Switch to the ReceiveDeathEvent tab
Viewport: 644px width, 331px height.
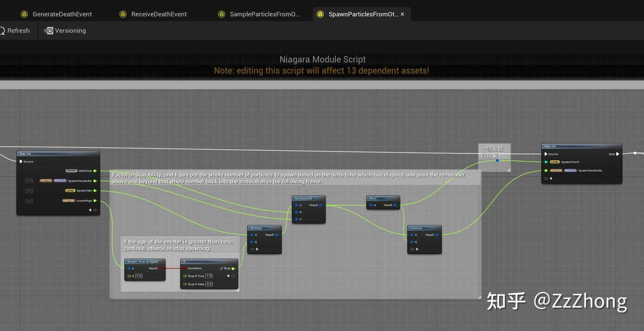click(153, 14)
